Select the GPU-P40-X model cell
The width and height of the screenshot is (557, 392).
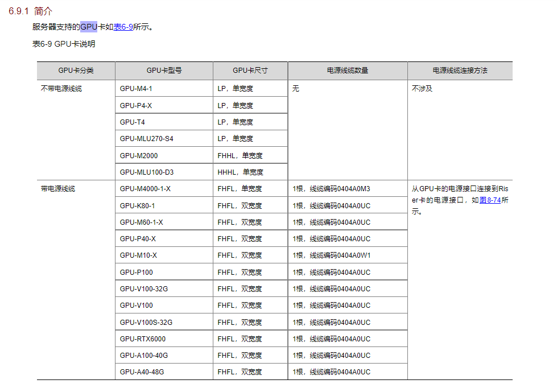coord(164,238)
